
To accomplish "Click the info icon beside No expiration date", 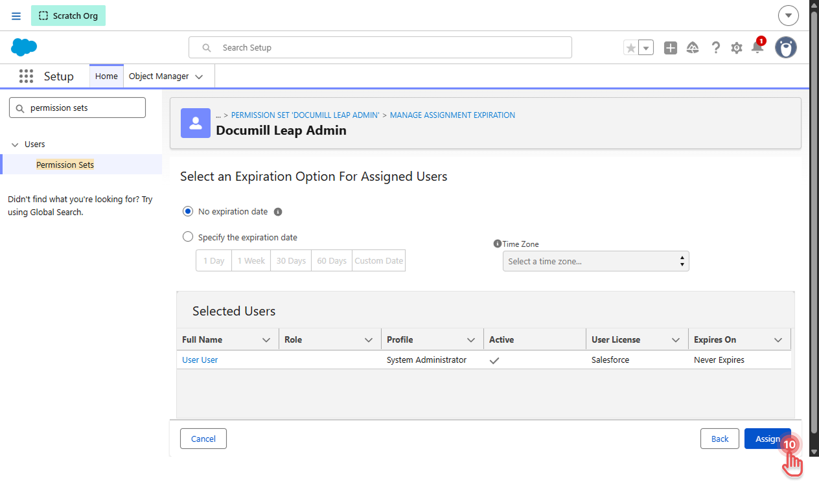I will pos(278,212).
